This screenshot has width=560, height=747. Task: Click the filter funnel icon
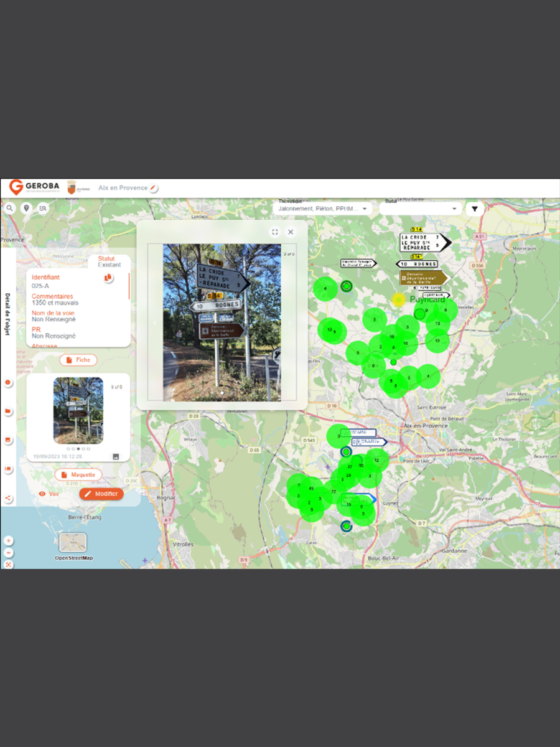click(475, 209)
